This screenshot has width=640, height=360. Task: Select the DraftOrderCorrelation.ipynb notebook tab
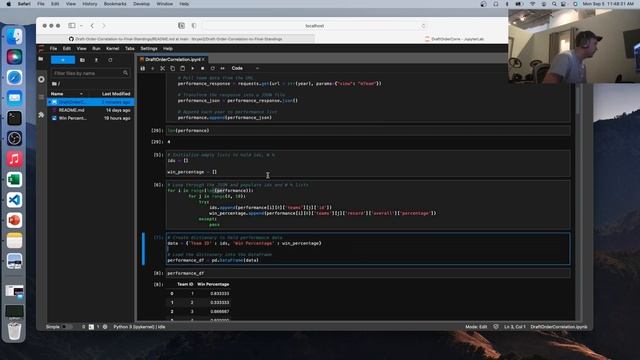[x=172, y=60]
